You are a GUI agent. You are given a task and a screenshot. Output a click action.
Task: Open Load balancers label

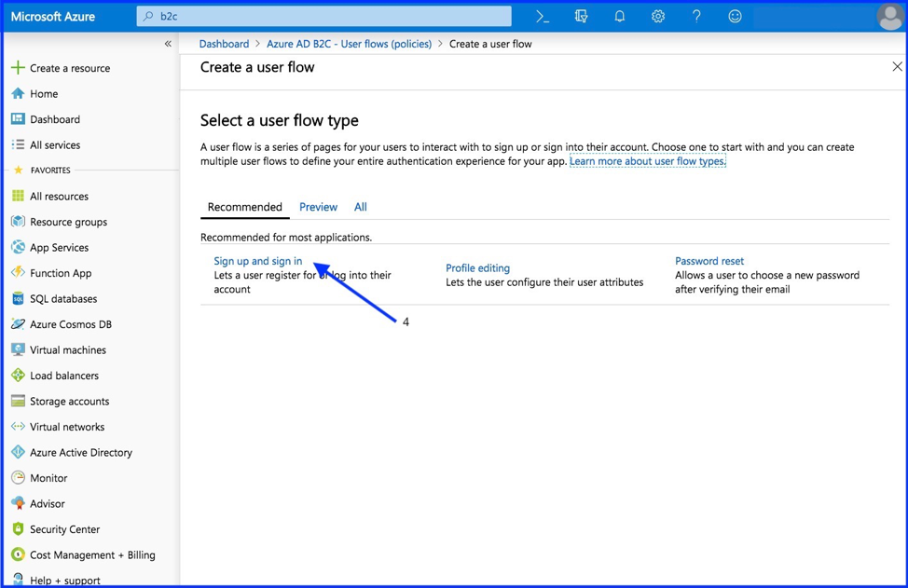(x=64, y=376)
